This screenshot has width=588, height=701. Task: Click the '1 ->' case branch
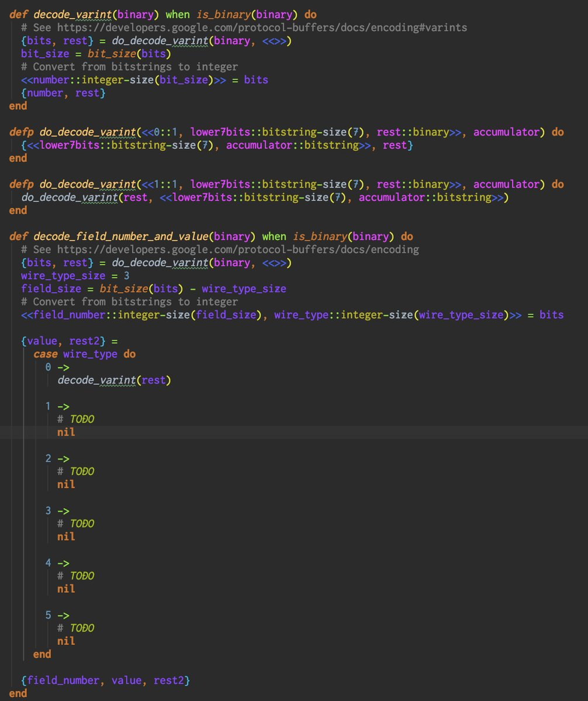[58, 406]
